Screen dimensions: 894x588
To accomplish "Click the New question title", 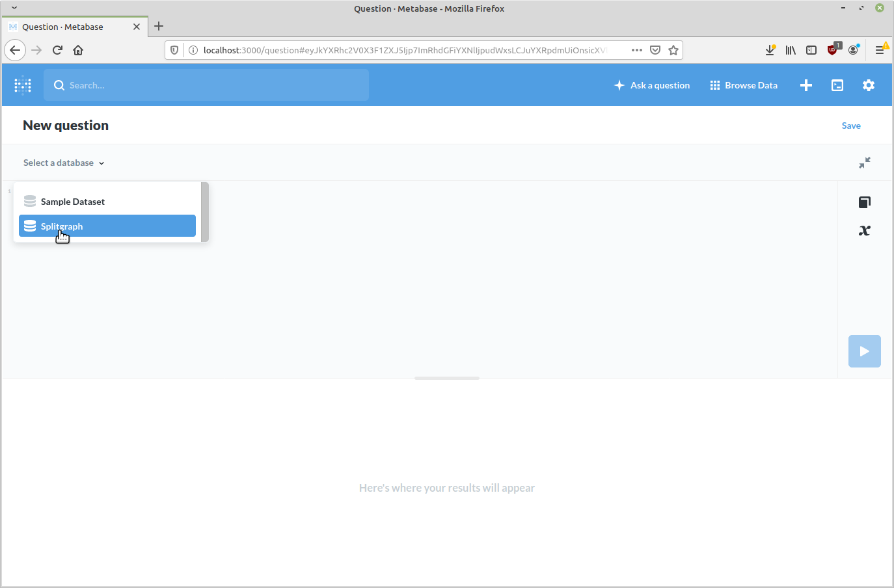I will point(66,126).
